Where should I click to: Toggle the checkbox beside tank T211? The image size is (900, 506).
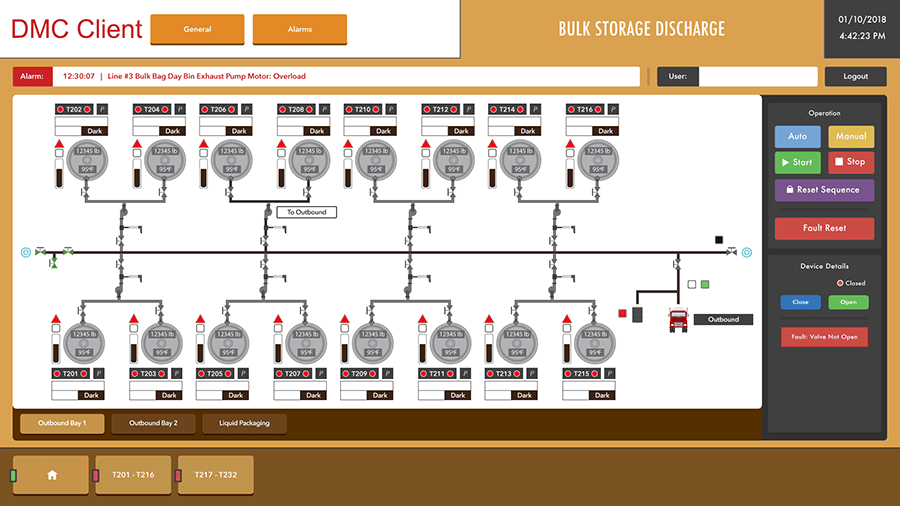pyautogui.click(x=422, y=328)
